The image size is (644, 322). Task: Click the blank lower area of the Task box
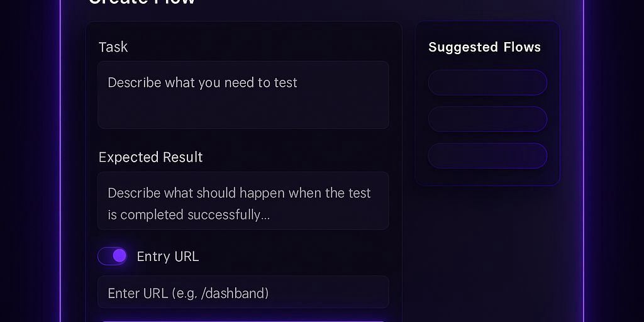243,113
